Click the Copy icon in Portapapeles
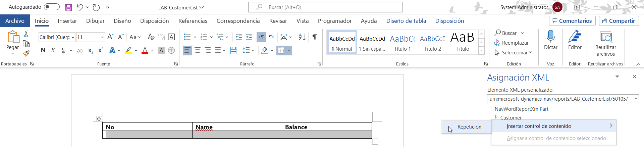 [26, 44]
